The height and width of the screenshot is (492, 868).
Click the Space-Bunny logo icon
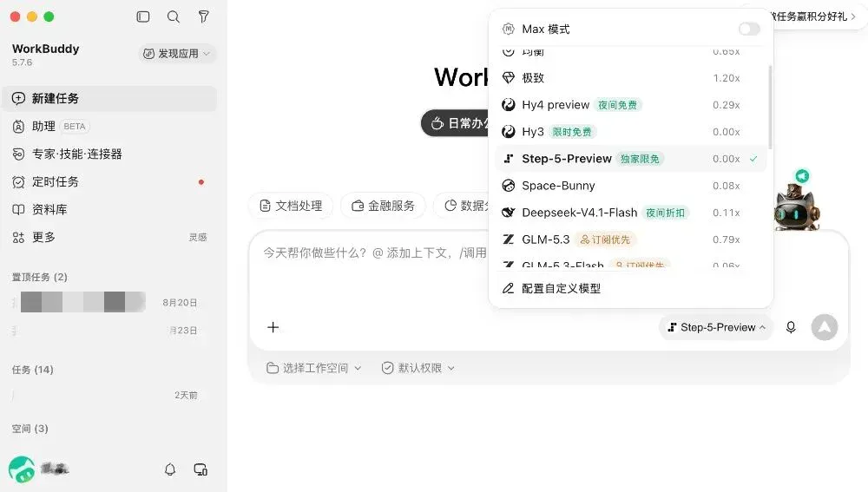tap(508, 186)
